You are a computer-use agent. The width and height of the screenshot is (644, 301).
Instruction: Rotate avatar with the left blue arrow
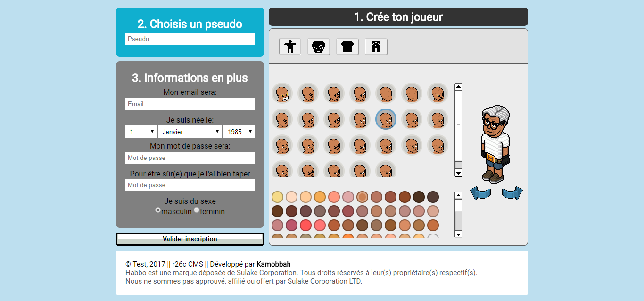pyautogui.click(x=480, y=193)
